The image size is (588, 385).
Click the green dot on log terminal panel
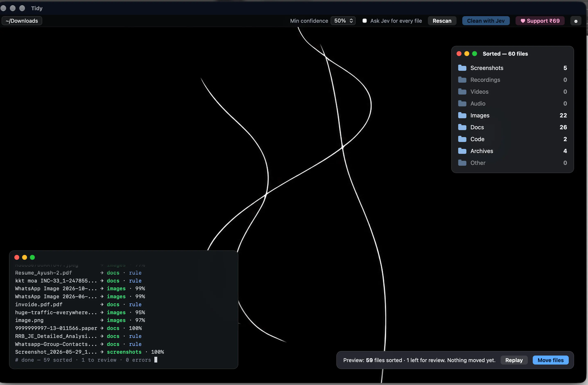(x=32, y=257)
